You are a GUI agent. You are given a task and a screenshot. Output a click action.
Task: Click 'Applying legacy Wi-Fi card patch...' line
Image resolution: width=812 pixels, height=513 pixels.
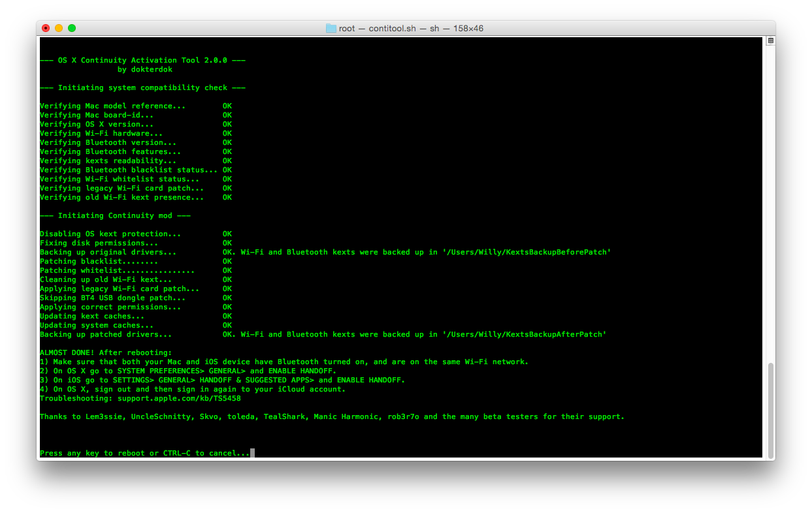point(136,288)
